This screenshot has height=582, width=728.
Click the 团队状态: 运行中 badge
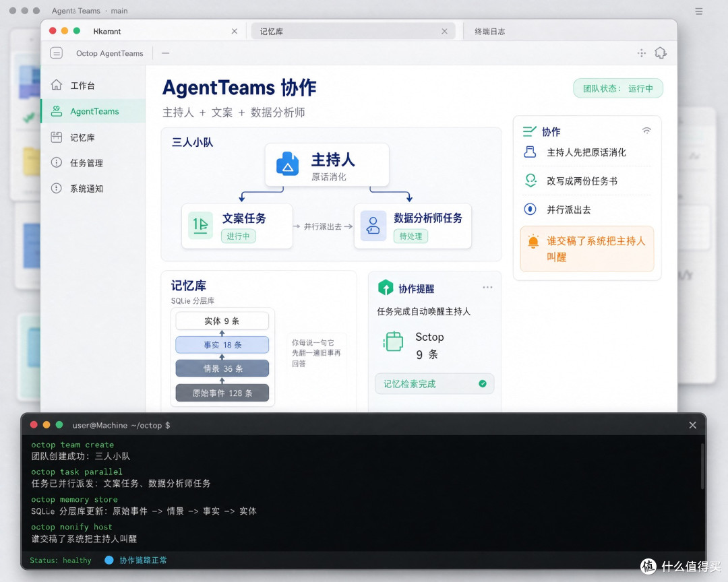(618, 88)
